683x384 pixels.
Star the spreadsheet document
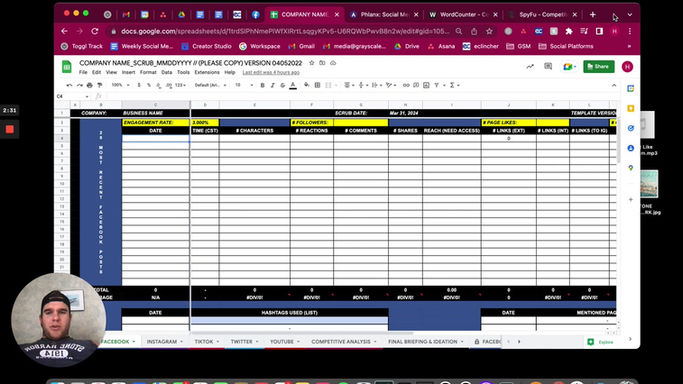click(x=311, y=63)
